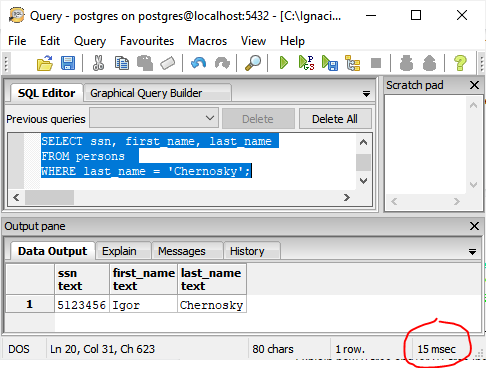
Task: Open SQL Editor tab list arrow
Action: click(x=366, y=94)
